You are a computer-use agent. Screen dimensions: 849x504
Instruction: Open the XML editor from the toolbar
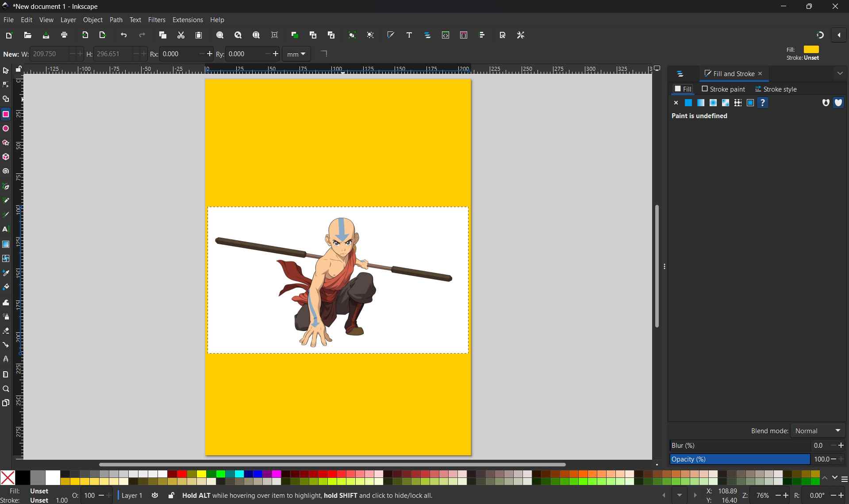pos(446,35)
